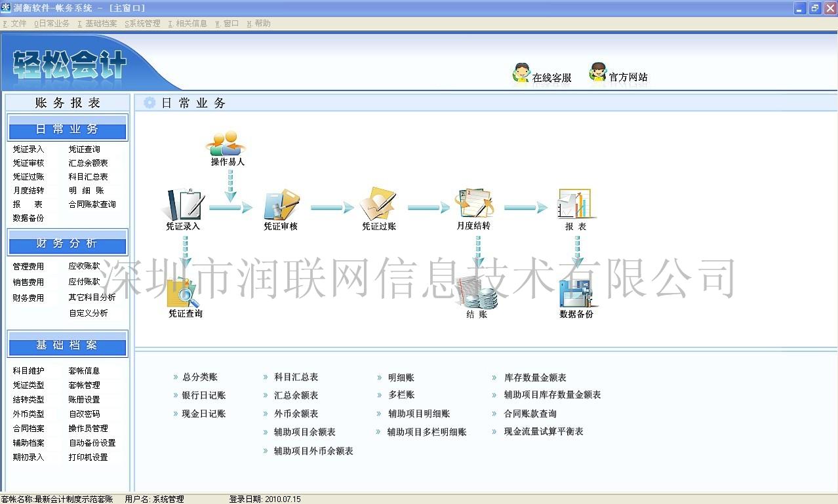Visit 官方网站 official website
The image size is (838, 504).
coord(618,73)
